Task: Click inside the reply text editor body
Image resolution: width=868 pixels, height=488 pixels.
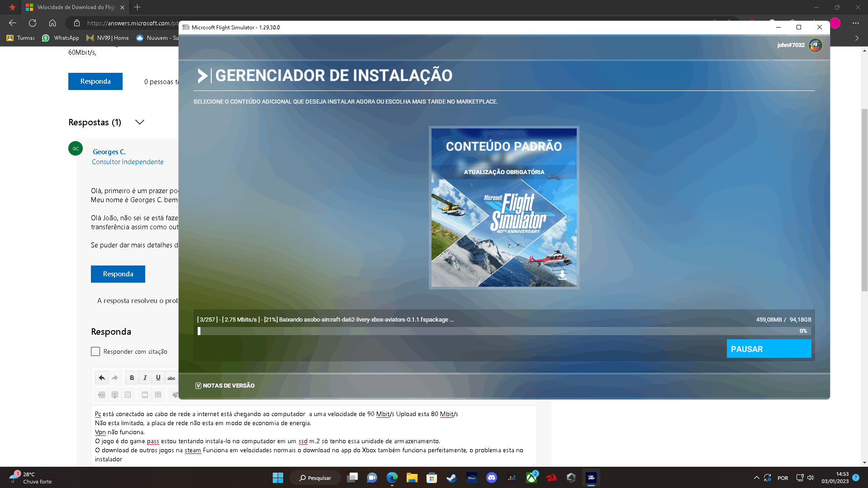Action: [314, 436]
